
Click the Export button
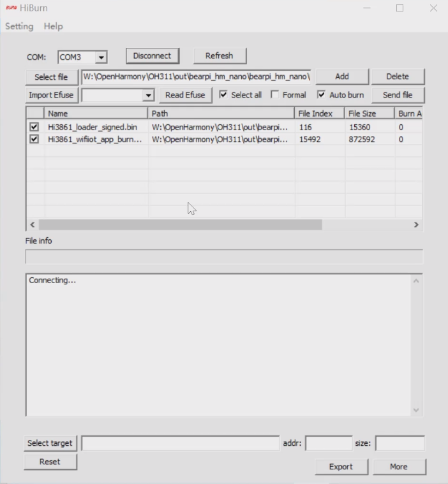[x=341, y=467]
